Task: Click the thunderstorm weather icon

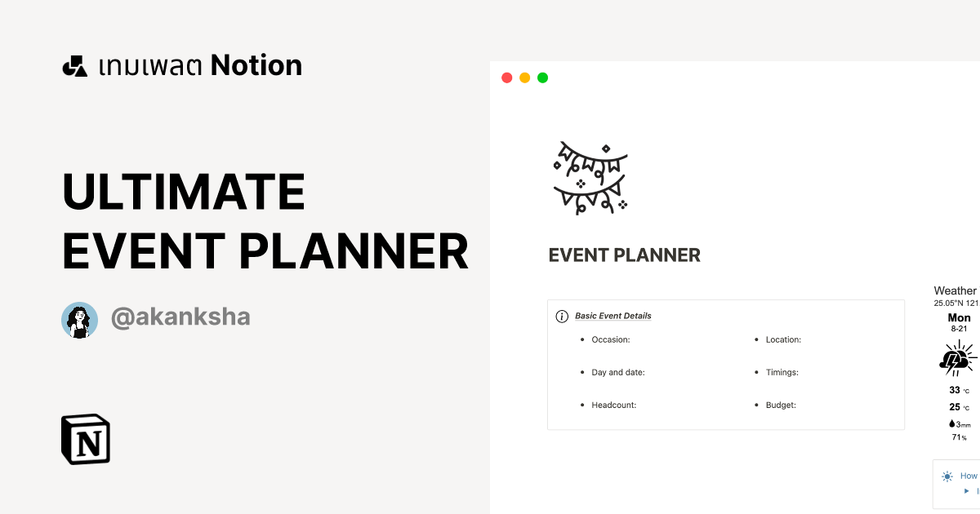Action: pos(956,357)
